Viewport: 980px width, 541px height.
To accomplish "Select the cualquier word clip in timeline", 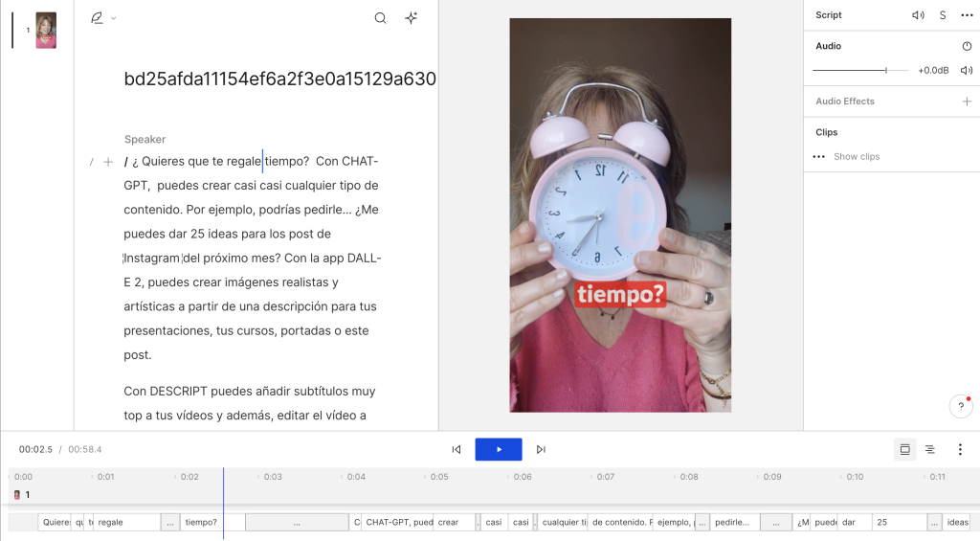I will [x=563, y=522].
